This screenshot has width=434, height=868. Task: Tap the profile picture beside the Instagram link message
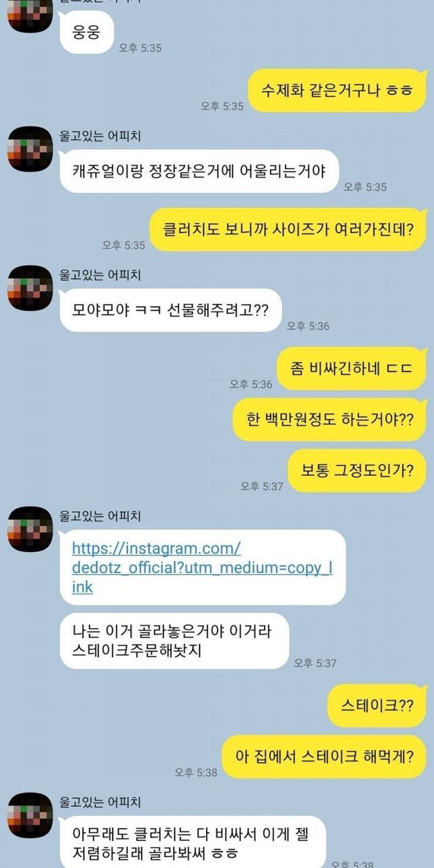(x=30, y=530)
